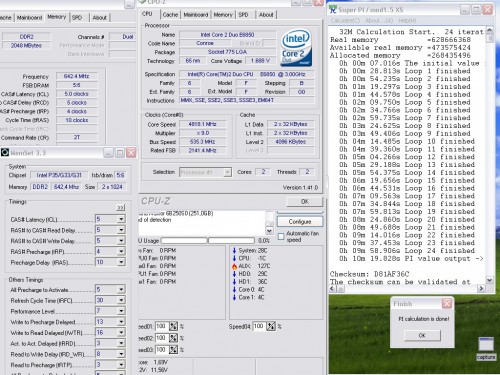Open the CAS# Latency (tCL) dropdown in MemSet
Image resolution: width=500 pixels, height=375 pixels.
click(x=121, y=219)
